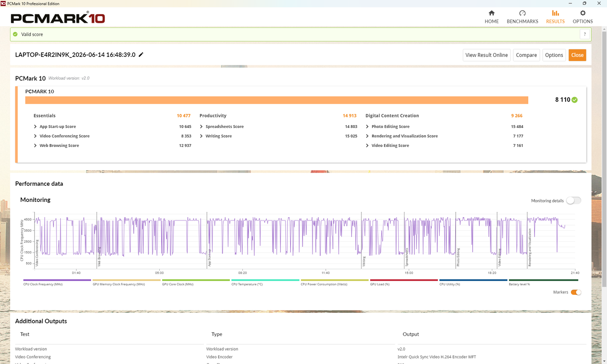Click the Writing marker in the chart
This screenshot has height=364, width=607.
pyautogui.click(x=364, y=262)
